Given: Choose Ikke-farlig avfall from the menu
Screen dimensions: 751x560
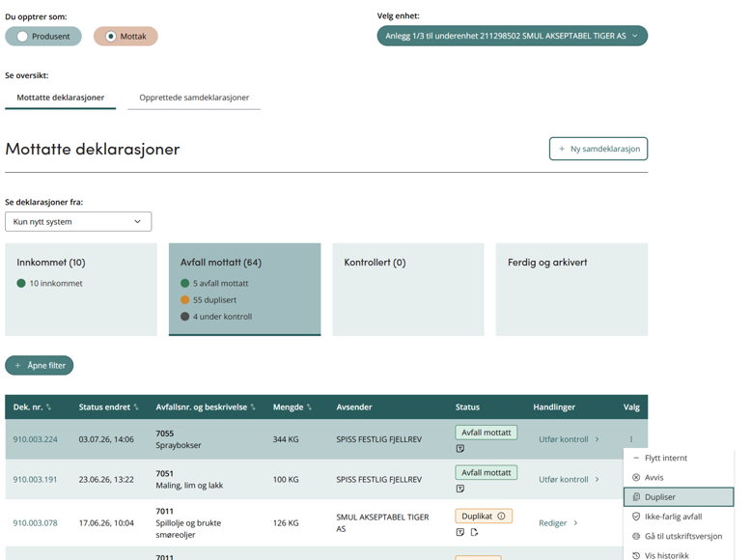Looking at the screenshot, I should [x=679, y=517].
